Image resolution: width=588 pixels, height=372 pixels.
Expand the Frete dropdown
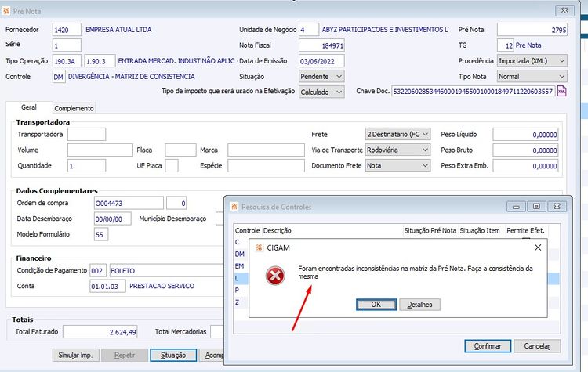pyautogui.click(x=397, y=134)
